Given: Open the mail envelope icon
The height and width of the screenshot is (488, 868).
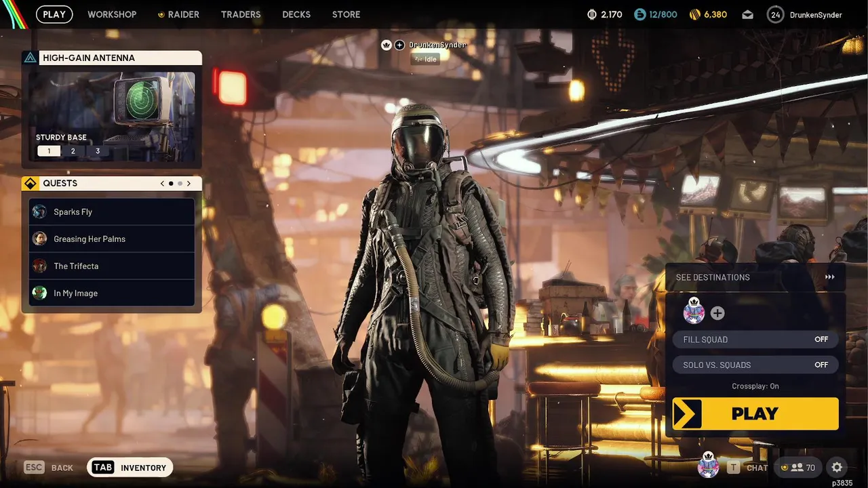Looking at the screenshot, I should click(747, 14).
